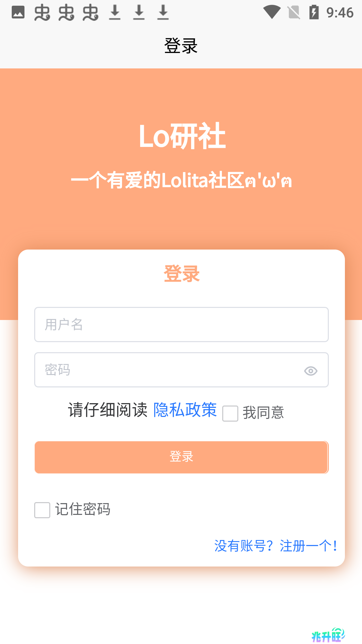This screenshot has height=644, width=362.
Task: Tap the 登录 page header title
Action: [x=181, y=46]
